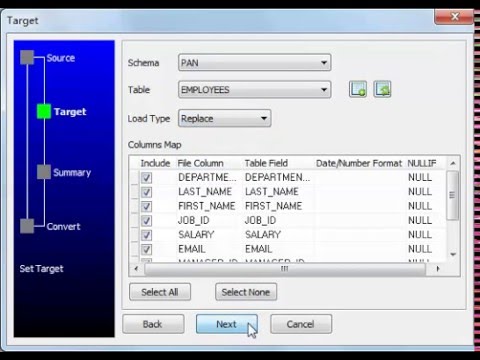
Task: Open the Table dropdown showing EMPLOYEES
Action: 255,90
